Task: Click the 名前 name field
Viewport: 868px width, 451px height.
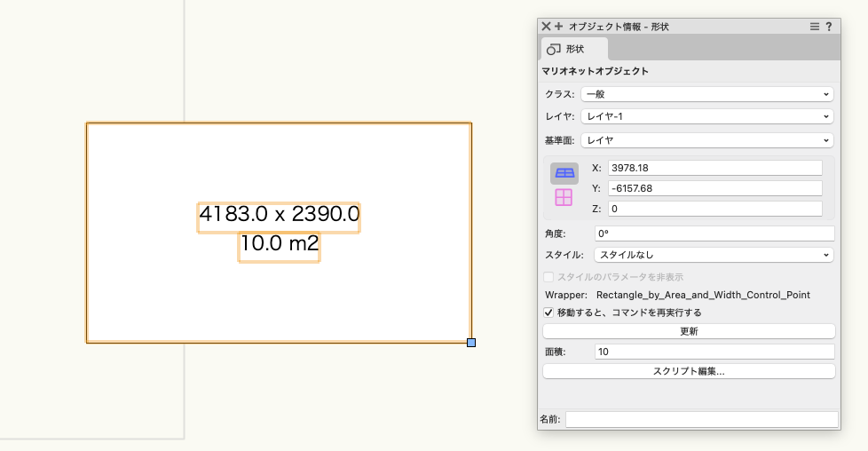Action: pos(701,419)
